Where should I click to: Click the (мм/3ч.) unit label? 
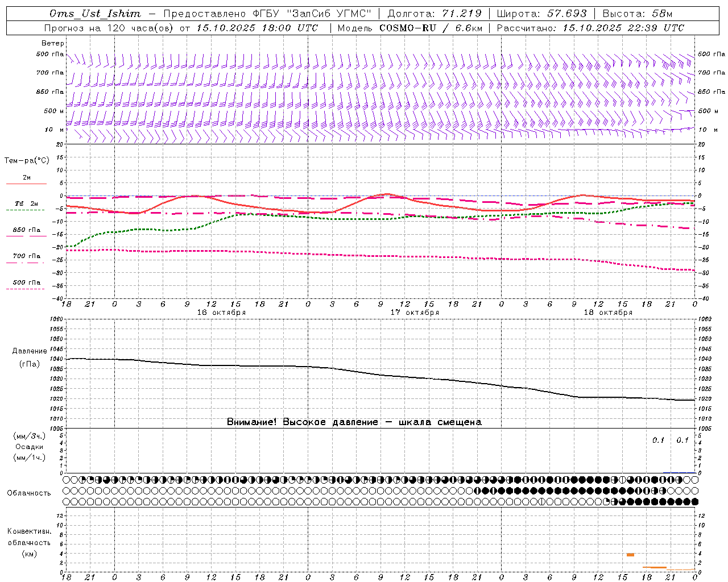(x=30, y=436)
